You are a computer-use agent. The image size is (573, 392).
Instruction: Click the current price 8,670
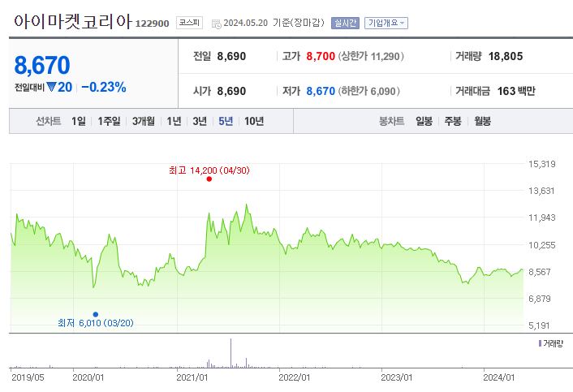tap(42, 65)
